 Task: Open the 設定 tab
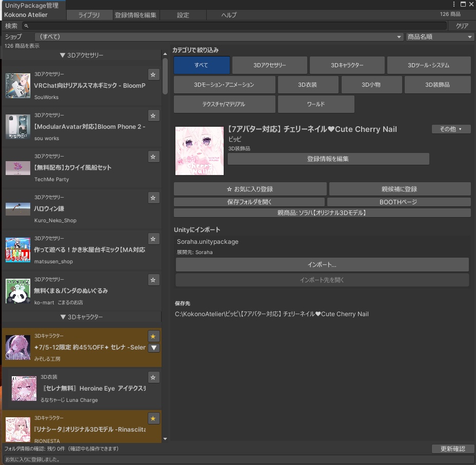point(183,15)
